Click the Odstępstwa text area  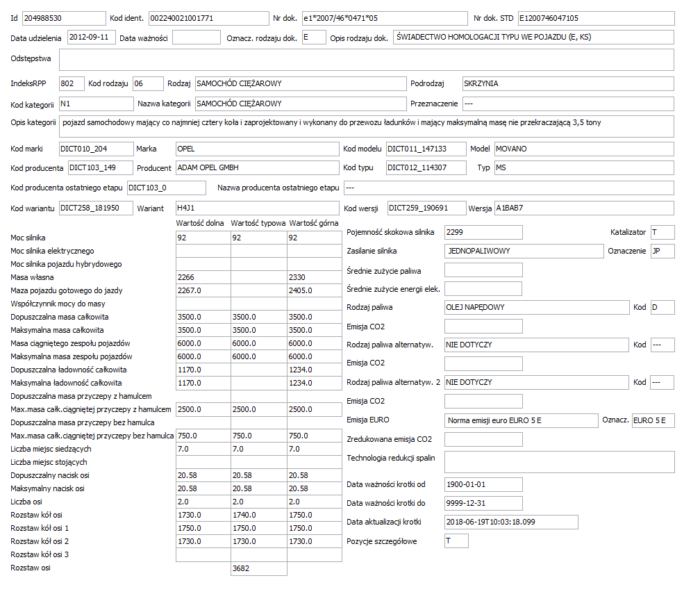[367, 60]
